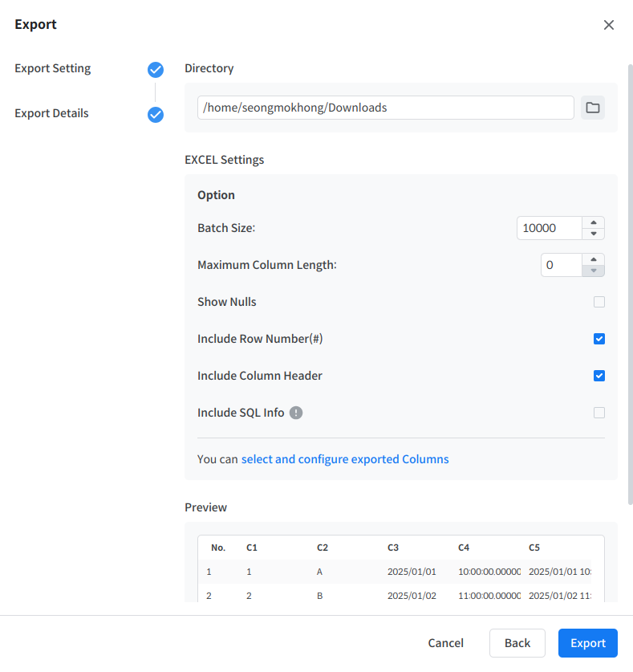
Task: Click the Back button
Action: pos(517,643)
